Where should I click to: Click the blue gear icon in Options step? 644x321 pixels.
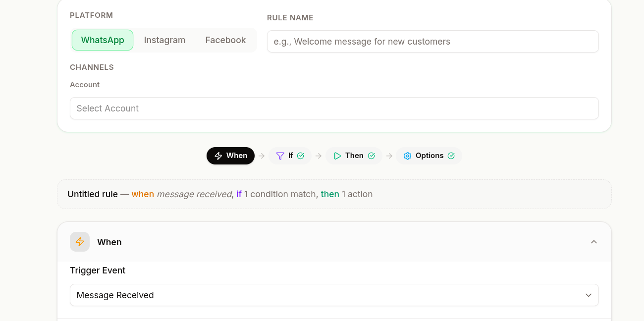pos(408,156)
